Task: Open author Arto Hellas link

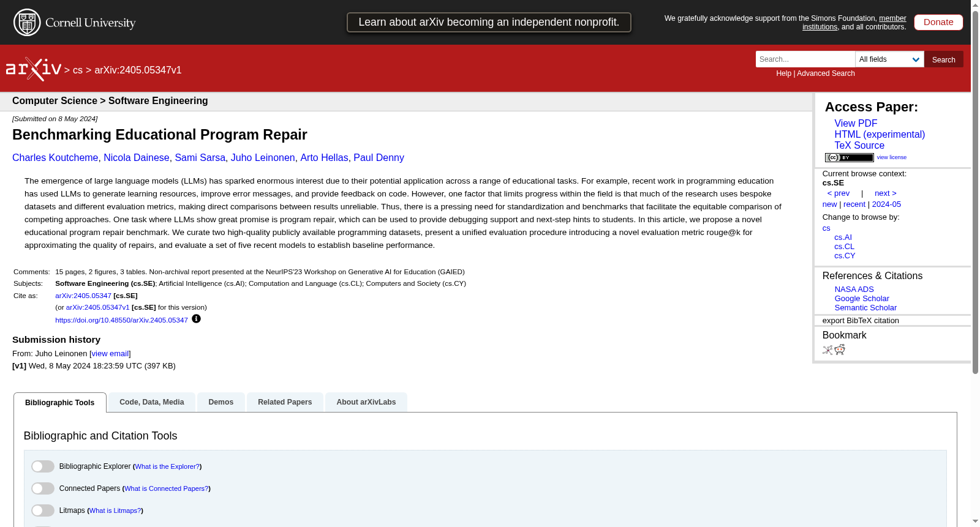Action: [324, 158]
